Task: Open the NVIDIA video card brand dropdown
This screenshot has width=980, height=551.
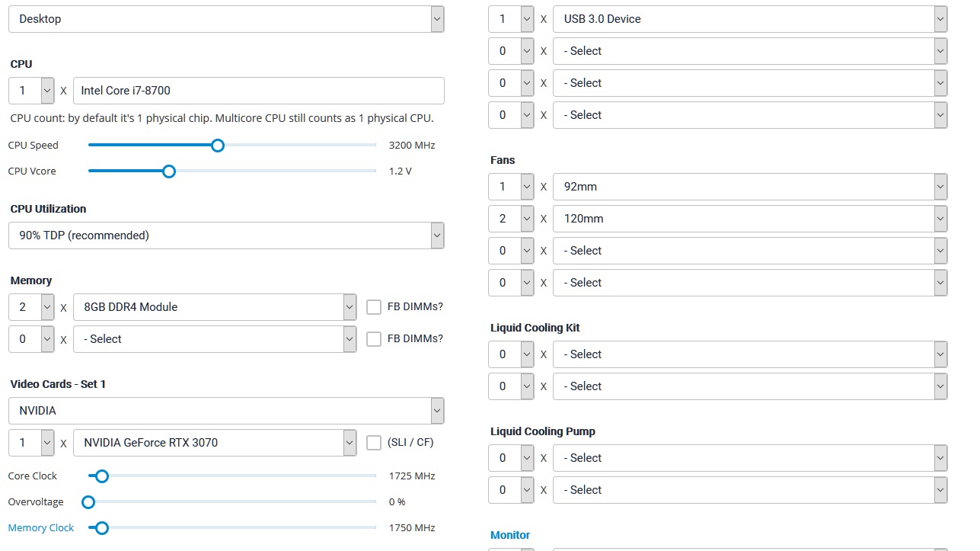Action: click(x=226, y=411)
